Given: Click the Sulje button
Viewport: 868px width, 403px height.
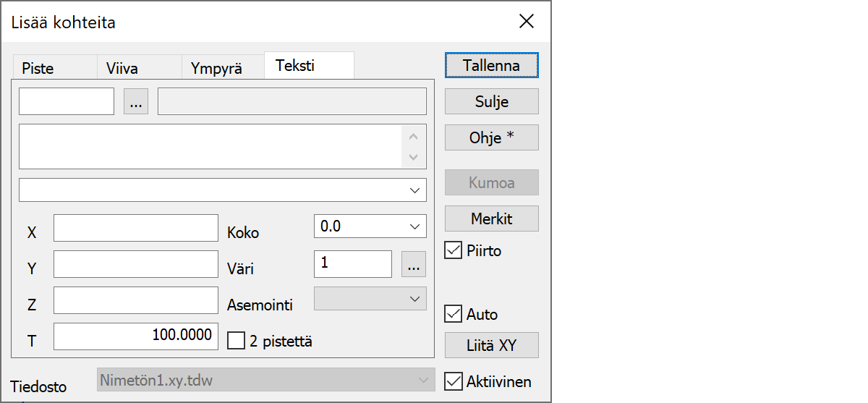Looking at the screenshot, I should (x=491, y=101).
